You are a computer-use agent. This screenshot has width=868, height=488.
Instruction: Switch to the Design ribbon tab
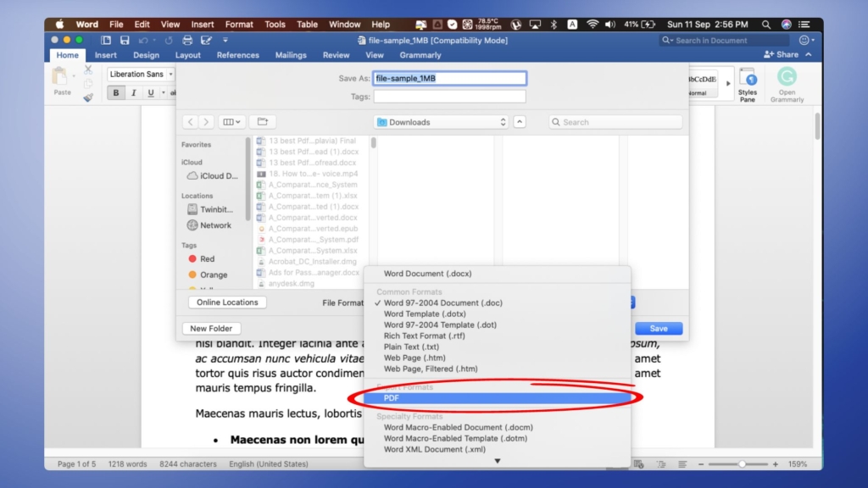[146, 55]
